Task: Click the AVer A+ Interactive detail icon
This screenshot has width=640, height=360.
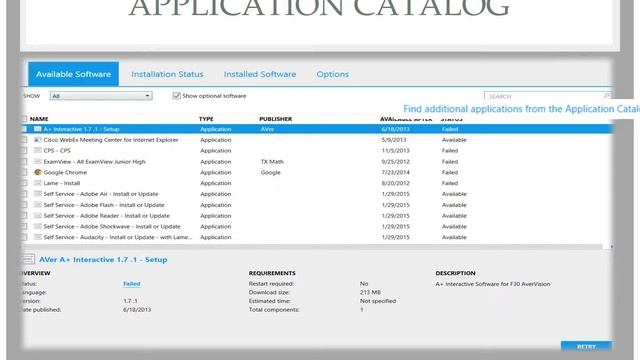Action: point(29,259)
